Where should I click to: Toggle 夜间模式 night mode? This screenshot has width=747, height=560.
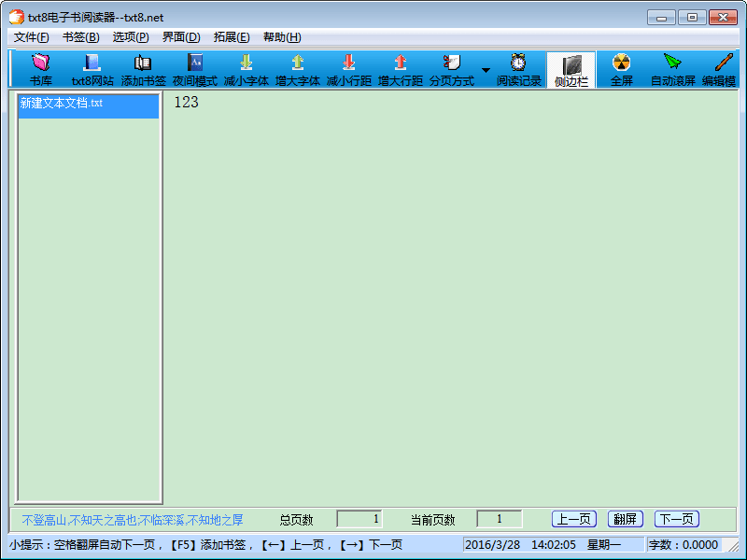click(195, 69)
